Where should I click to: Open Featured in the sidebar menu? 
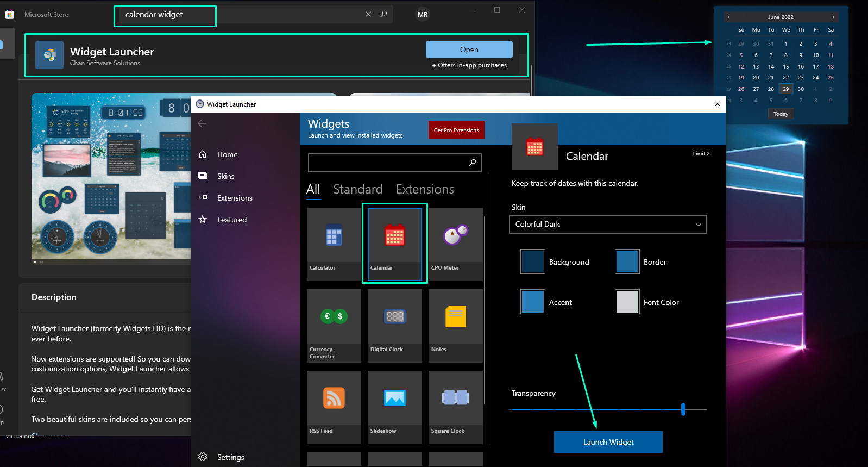pyautogui.click(x=231, y=220)
